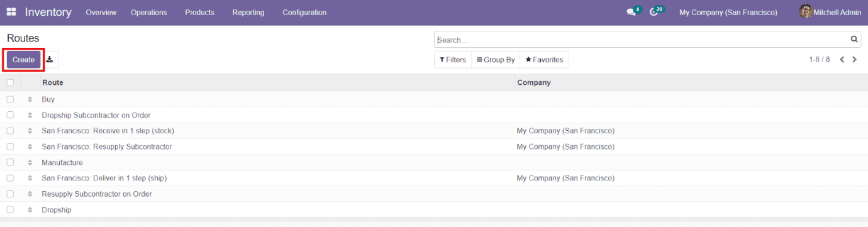This screenshot has width=868, height=227.
Task: Open San Francisco: Receive in 1 step (stock)
Action: (108, 131)
